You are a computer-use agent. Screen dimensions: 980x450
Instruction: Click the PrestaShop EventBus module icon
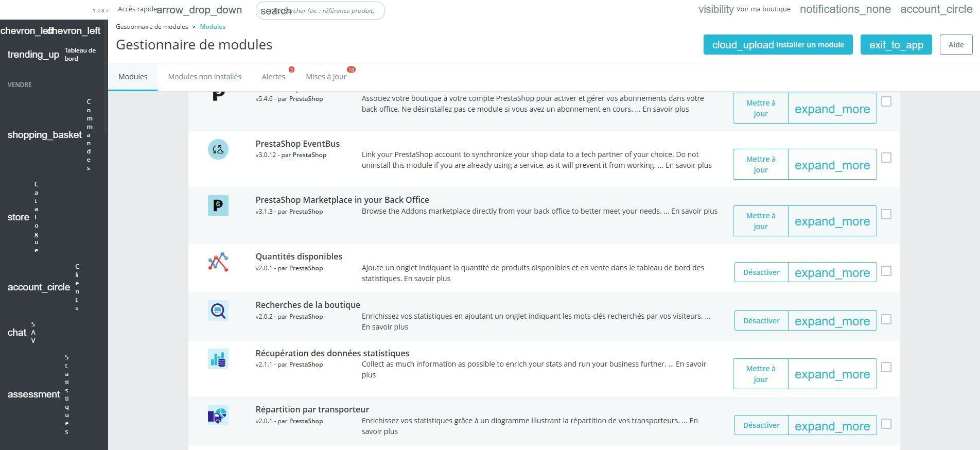(218, 149)
